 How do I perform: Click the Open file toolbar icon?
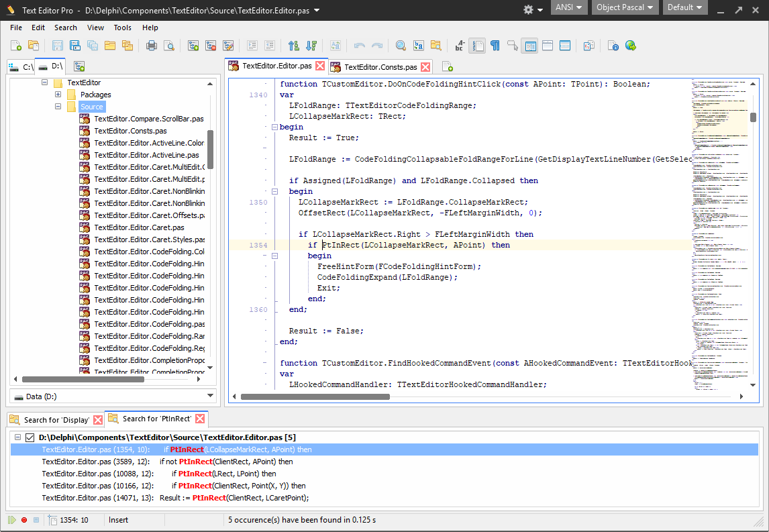34,46
